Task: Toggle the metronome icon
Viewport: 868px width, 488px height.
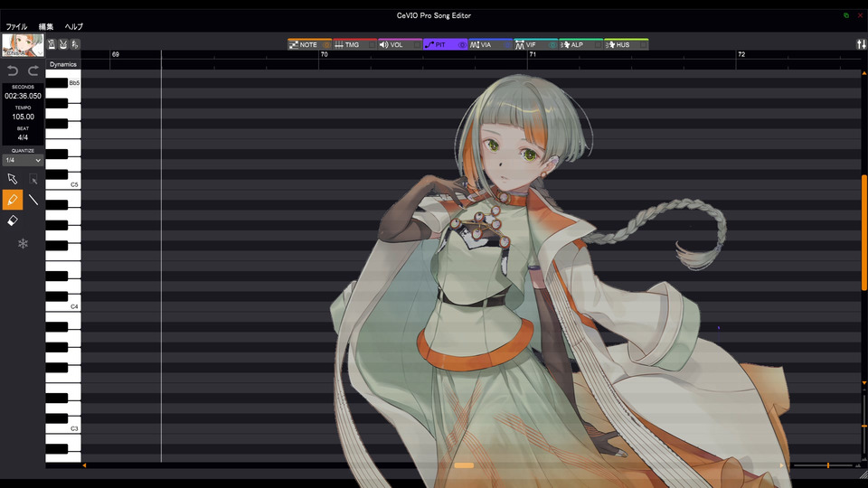Action: tap(52, 44)
